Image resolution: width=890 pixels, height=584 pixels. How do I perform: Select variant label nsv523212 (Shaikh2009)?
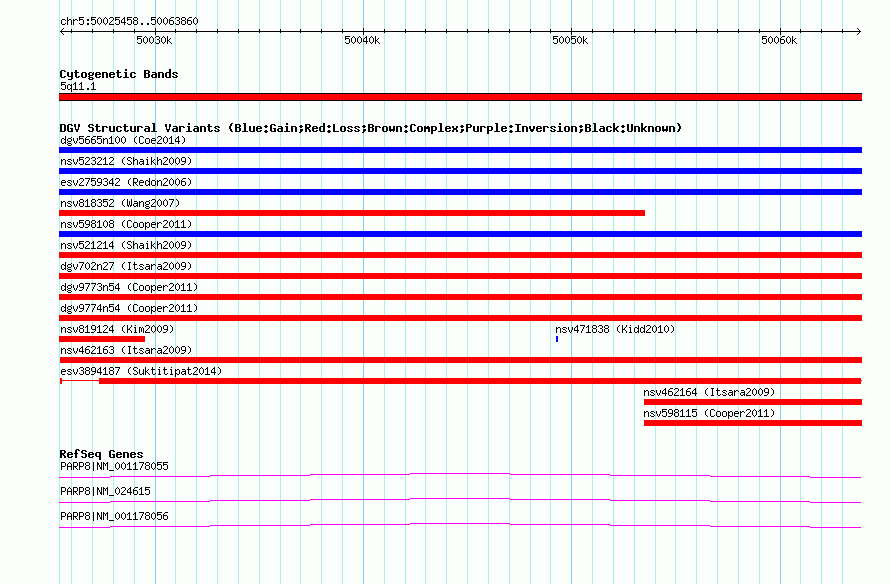point(126,161)
